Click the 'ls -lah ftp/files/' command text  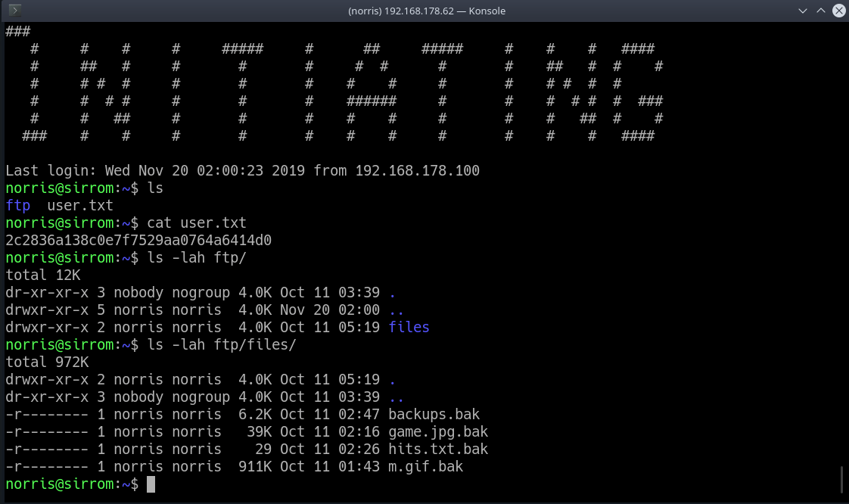click(222, 345)
